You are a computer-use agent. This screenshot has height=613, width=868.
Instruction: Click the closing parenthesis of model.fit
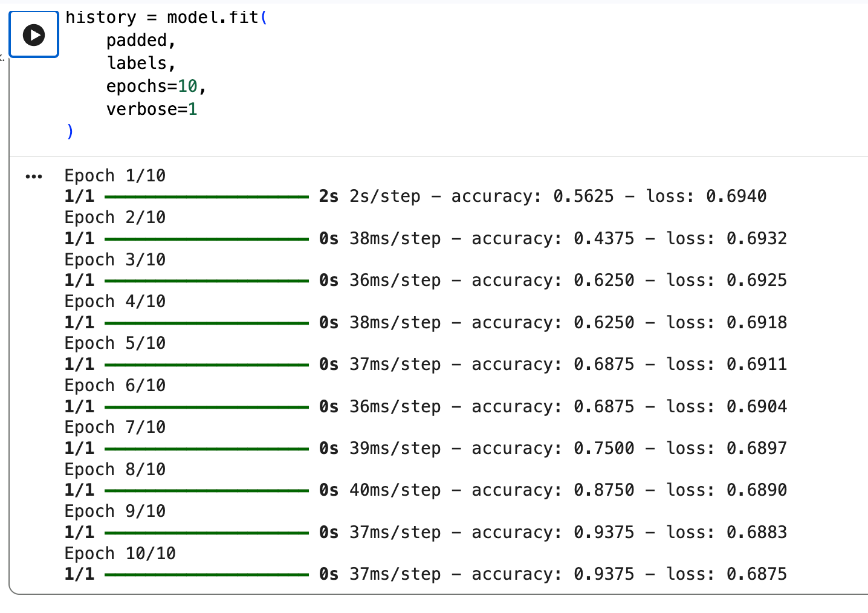click(x=70, y=131)
